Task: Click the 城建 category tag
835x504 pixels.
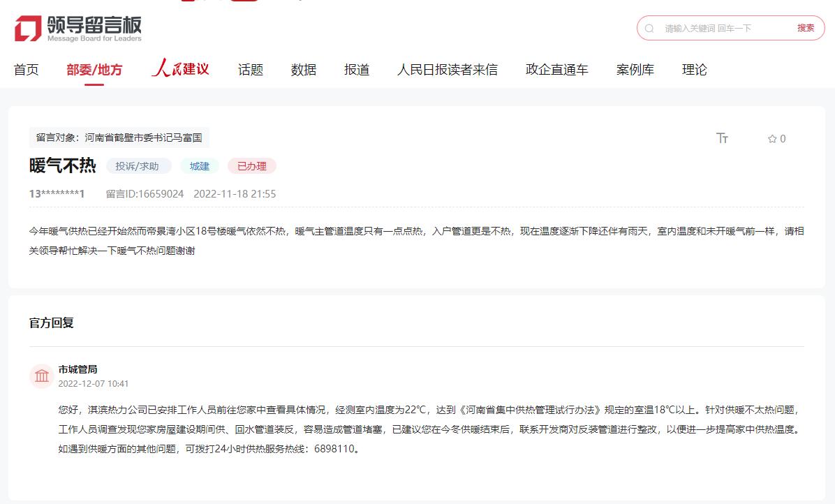Action: (x=200, y=166)
